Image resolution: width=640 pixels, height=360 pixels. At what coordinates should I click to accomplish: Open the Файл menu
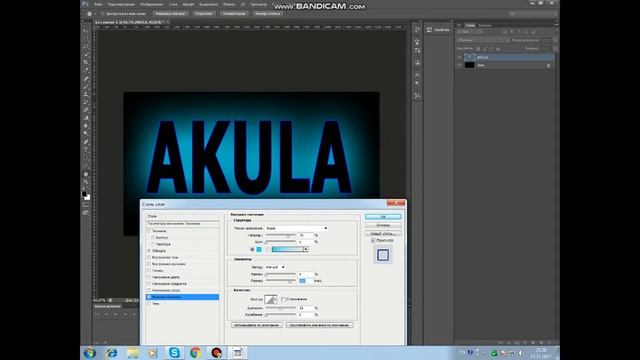coord(98,4)
